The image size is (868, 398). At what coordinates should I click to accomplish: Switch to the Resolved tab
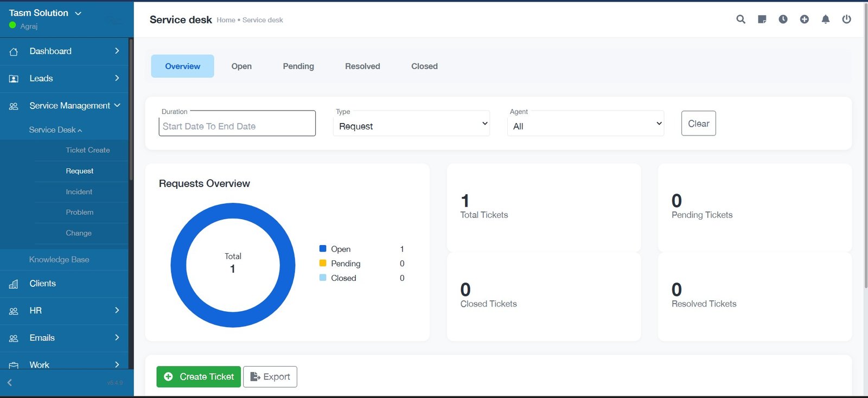point(362,66)
